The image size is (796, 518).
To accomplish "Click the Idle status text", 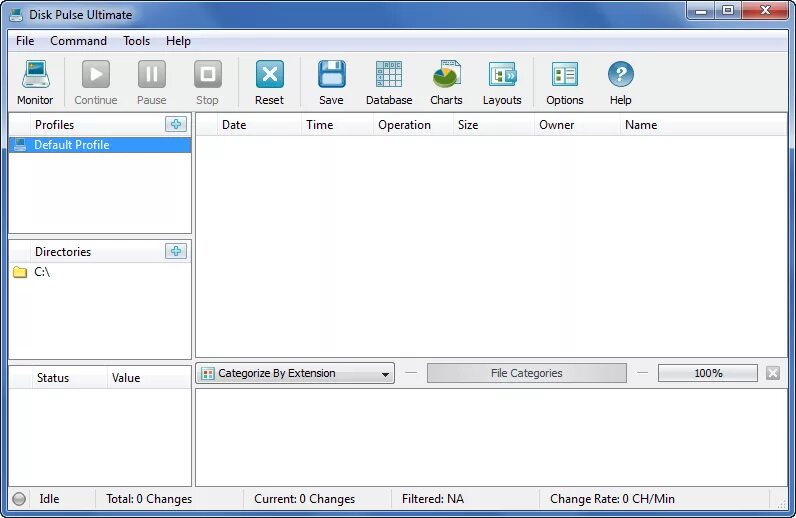I will [49, 499].
